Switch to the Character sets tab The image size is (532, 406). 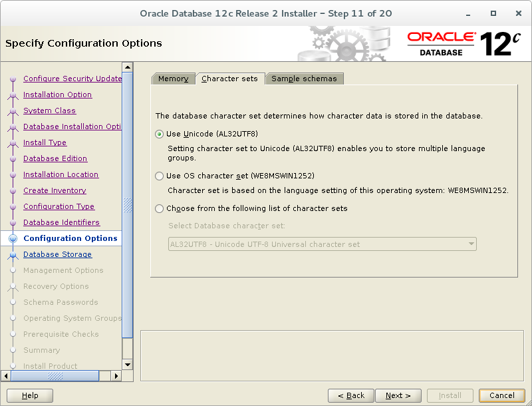[229, 79]
